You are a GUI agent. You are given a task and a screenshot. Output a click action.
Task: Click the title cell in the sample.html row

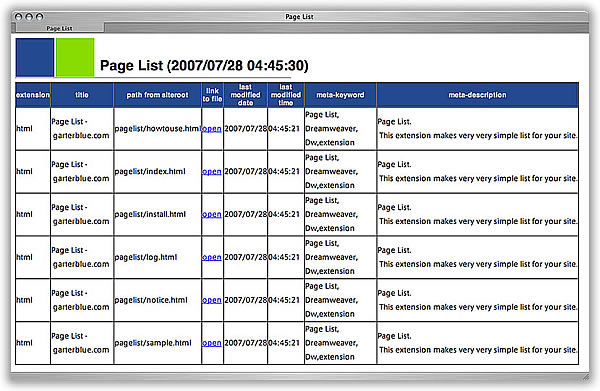tap(82, 343)
